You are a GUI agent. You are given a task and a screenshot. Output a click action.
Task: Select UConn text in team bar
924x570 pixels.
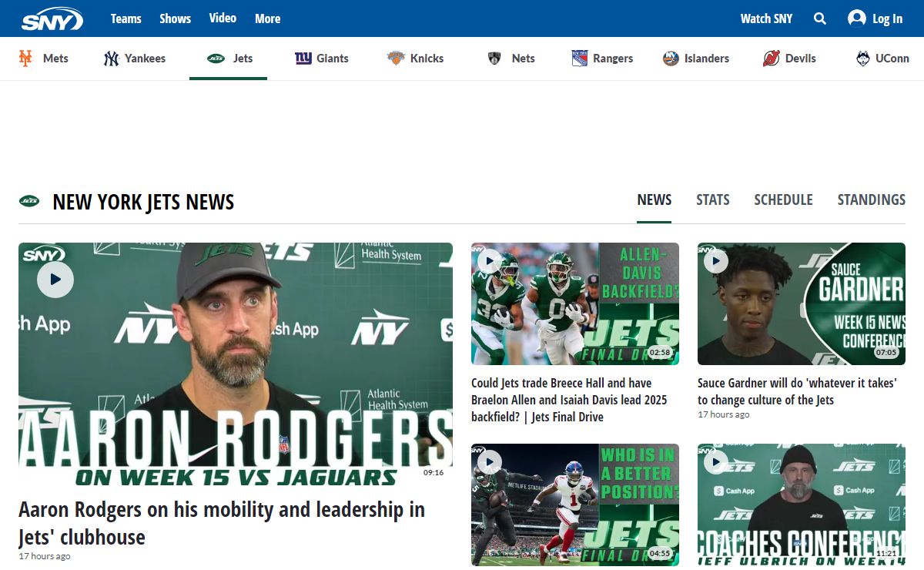pos(892,58)
